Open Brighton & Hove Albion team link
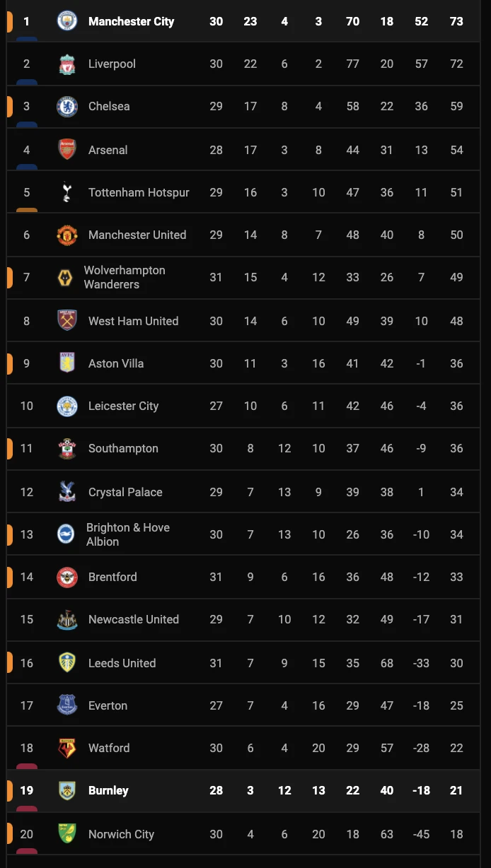Screen dimensions: 491x868 (x=127, y=534)
